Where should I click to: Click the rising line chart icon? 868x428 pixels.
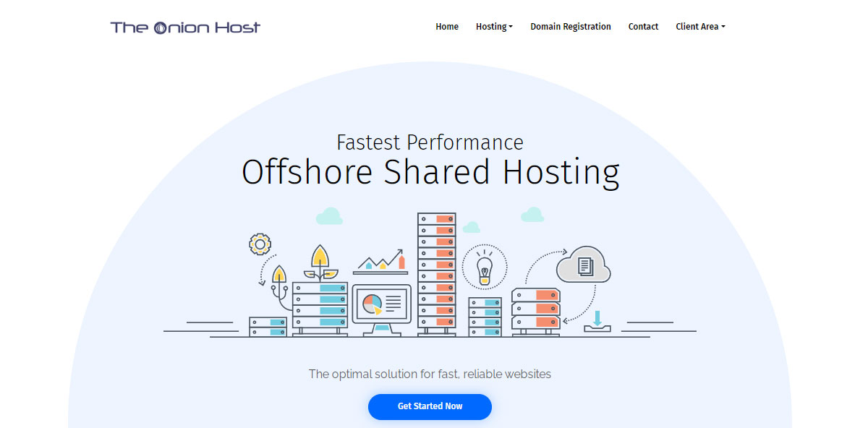[380, 261]
